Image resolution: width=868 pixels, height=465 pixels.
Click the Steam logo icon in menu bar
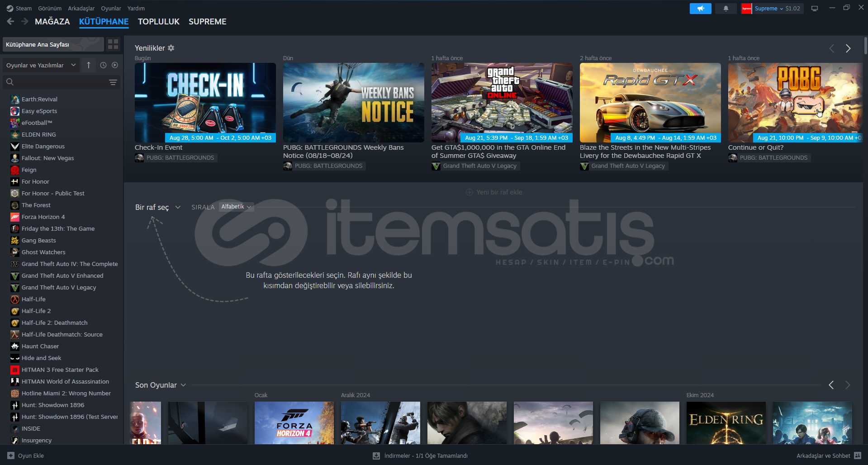(x=10, y=8)
